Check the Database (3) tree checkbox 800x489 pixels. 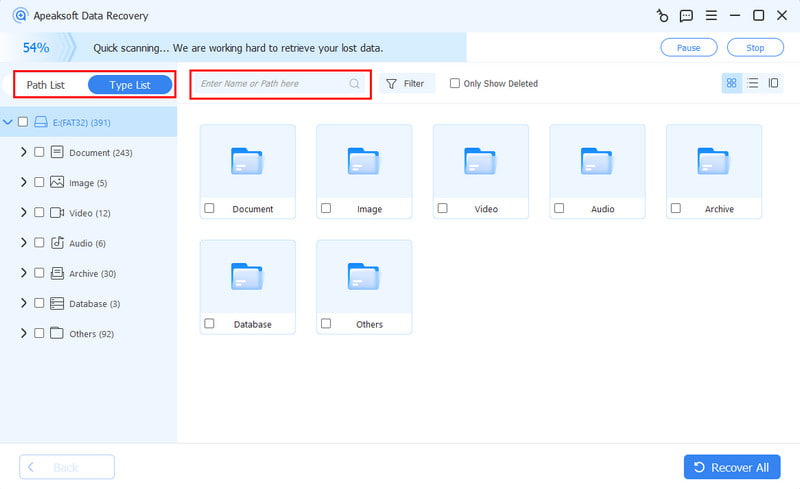(39, 303)
